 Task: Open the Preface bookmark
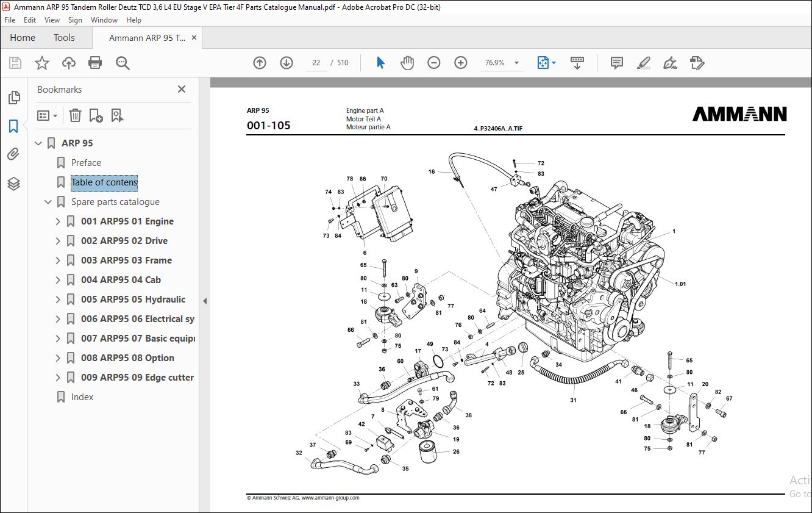pyautogui.click(x=86, y=163)
